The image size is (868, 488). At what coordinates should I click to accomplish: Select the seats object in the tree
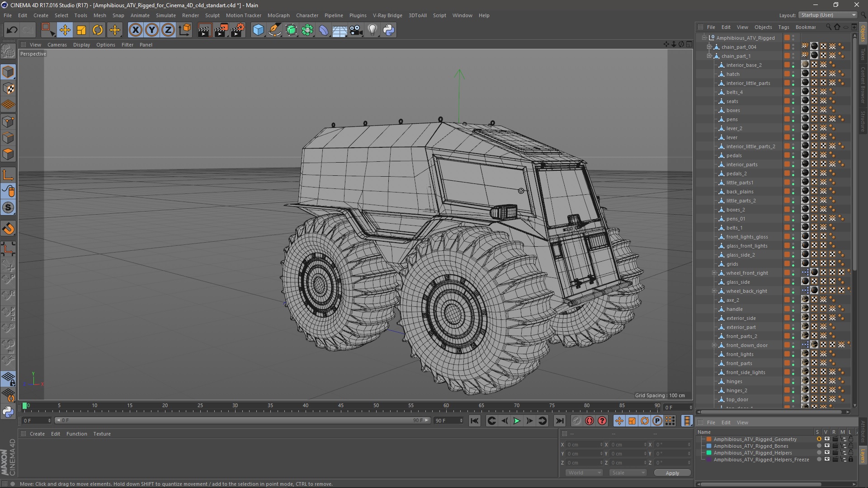click(732, 101)
